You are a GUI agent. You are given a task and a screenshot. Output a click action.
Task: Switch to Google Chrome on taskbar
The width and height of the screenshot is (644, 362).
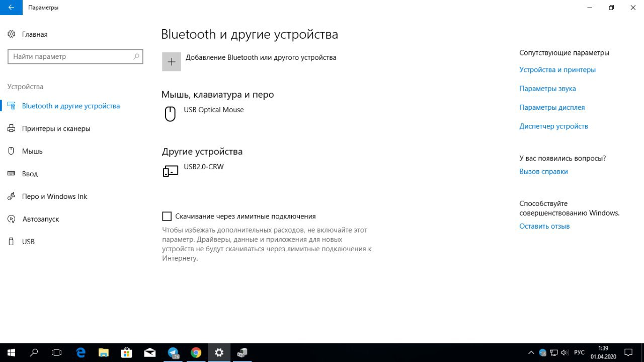[x=196, y=352]
